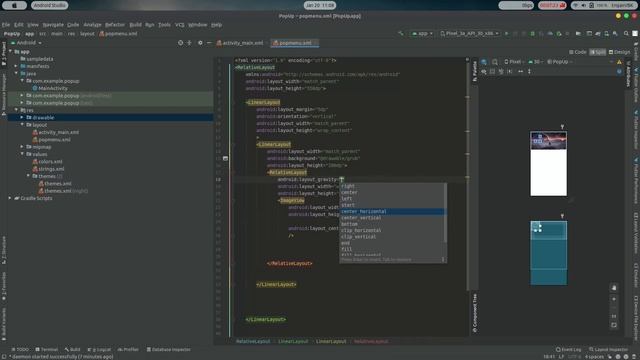Collapse the layout folder
This screenshot has width=640, height=360.
pyautogui.click(x=22, y=125)
